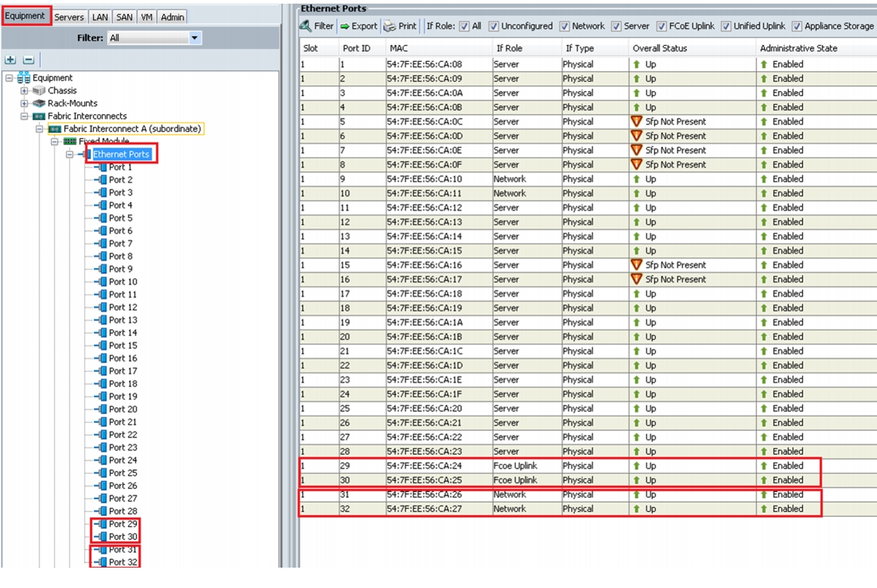Click the Port 20 tree icon
This screenshot has width=877, height=588.
(102, 409)
